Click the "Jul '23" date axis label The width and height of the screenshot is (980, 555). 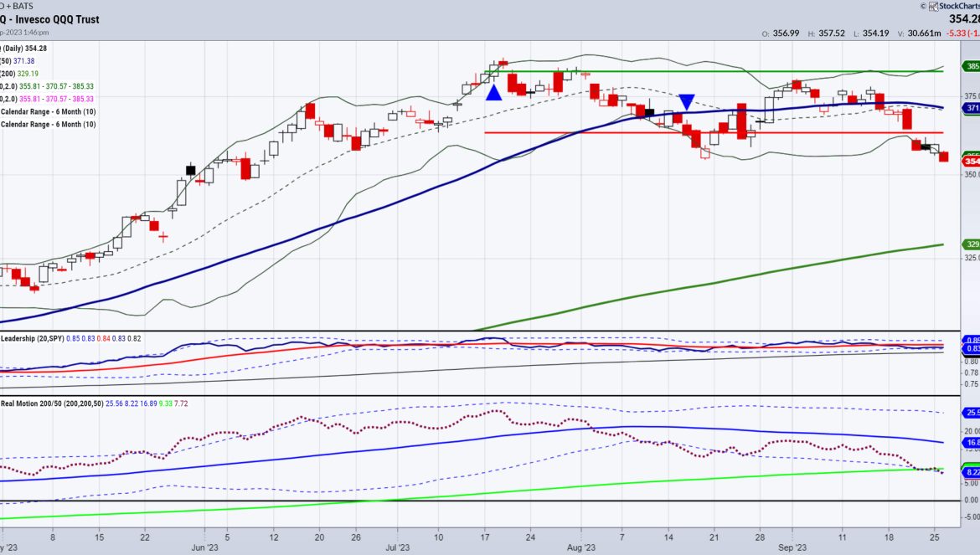[398, 547]
